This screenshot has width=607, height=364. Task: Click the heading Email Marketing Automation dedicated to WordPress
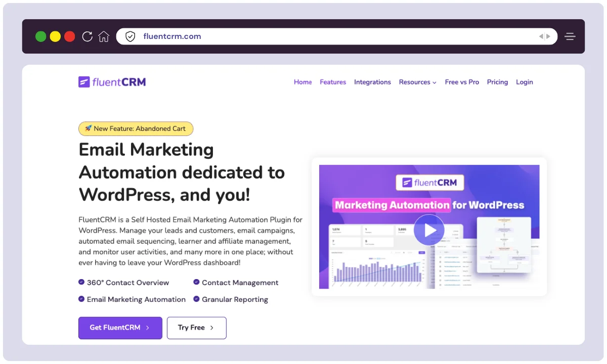pos(182,172)
